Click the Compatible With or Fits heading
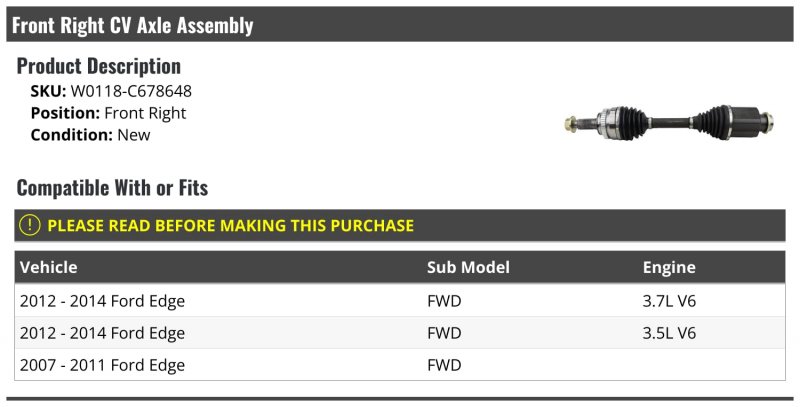This screenshot has width=800, height=407. (x=112, y=188)
